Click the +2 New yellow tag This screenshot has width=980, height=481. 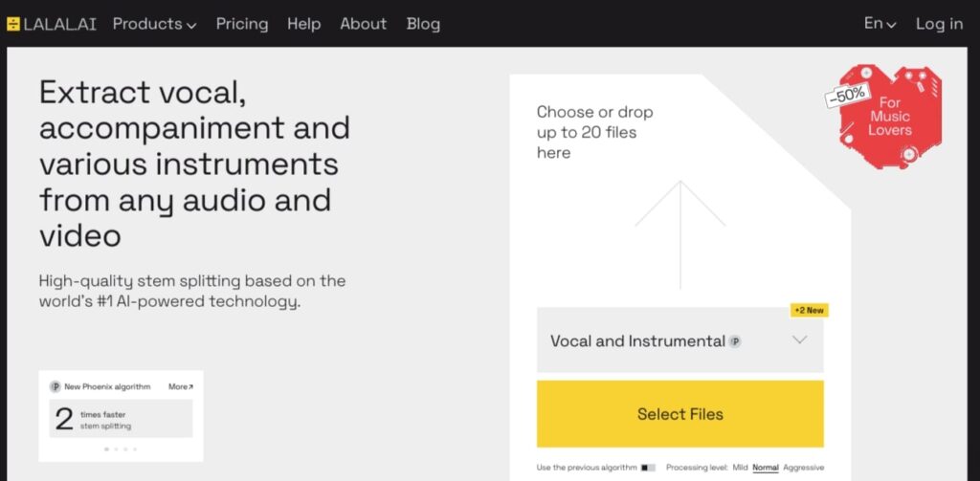pyautogui.click(x=810, y=311)
